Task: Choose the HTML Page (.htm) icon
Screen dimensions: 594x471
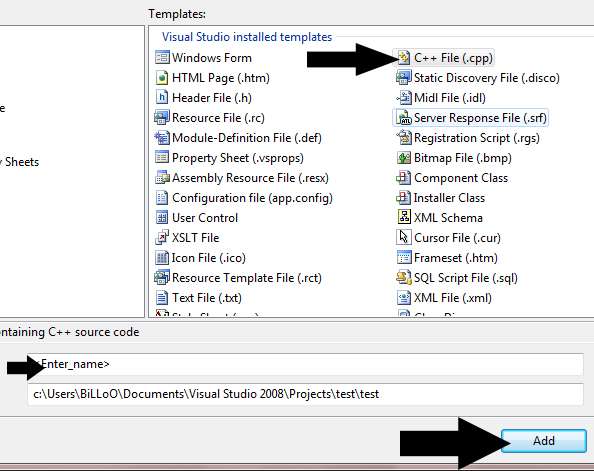Action: click(162, 78)
